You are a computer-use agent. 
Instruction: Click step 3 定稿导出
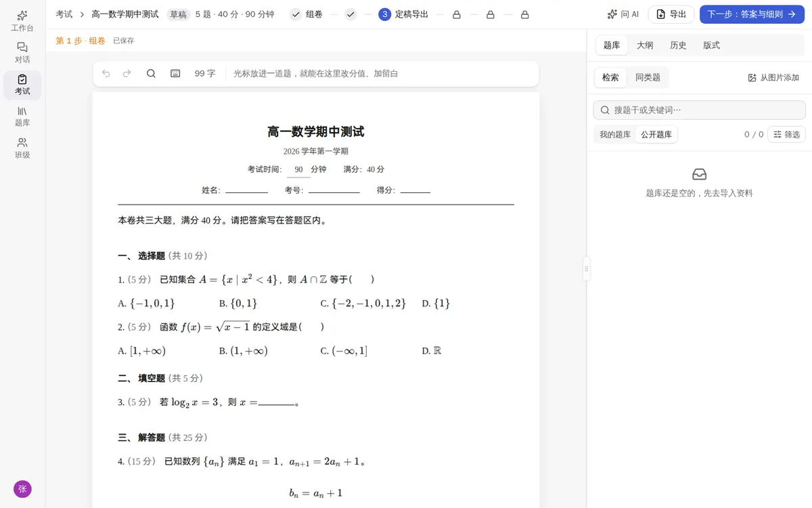(x=403, y=14)
